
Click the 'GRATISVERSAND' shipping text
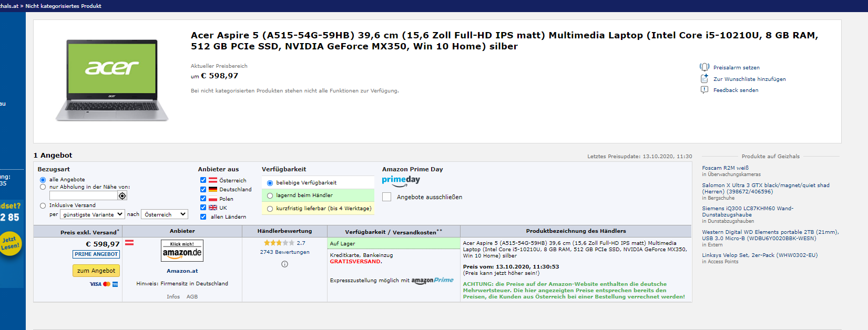[x=355, y=262]
